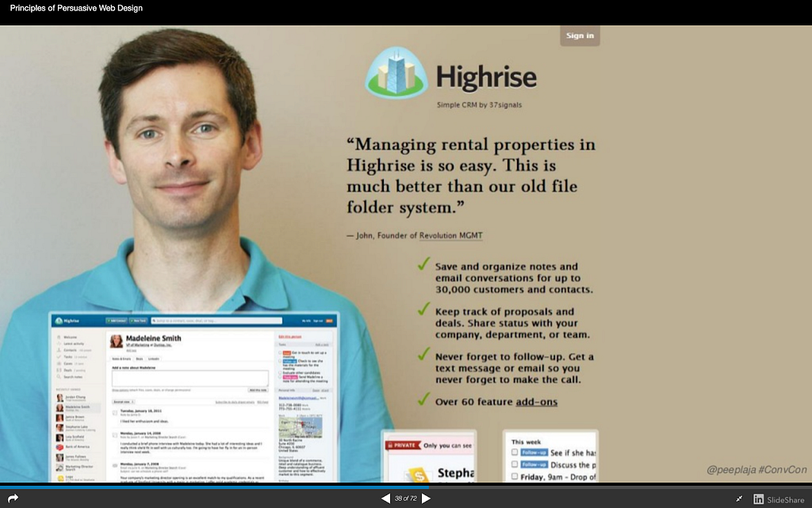Check the 'See if she has' follow-up checkbox
The image size is (812, 508).
[515, 452]
